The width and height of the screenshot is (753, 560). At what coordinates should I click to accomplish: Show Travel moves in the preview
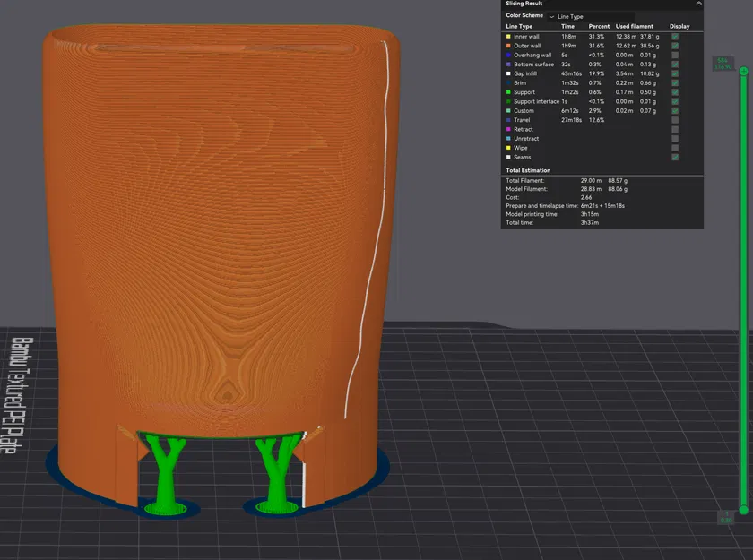coord(675,120)
